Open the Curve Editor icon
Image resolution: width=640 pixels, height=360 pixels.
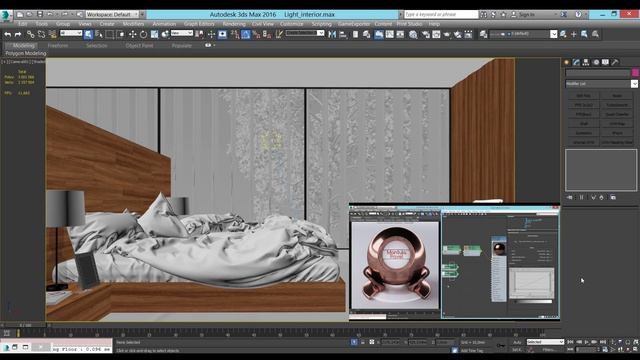point(389,35)
